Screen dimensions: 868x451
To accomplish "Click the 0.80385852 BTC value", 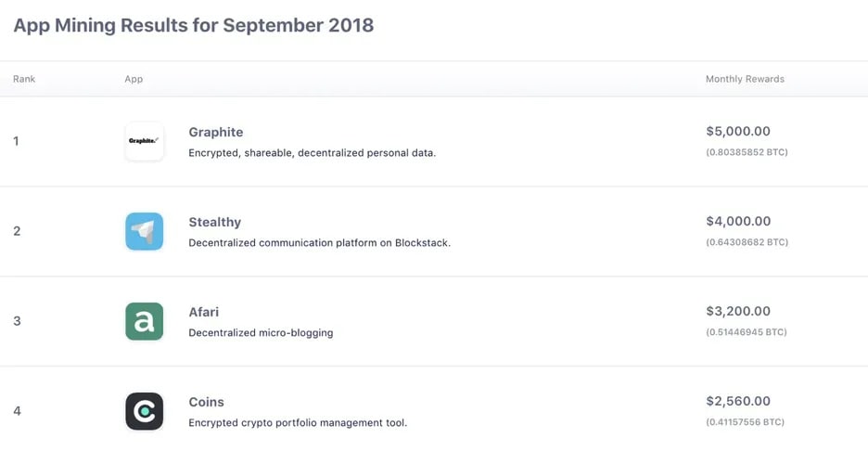I will (x=747, y=152).
